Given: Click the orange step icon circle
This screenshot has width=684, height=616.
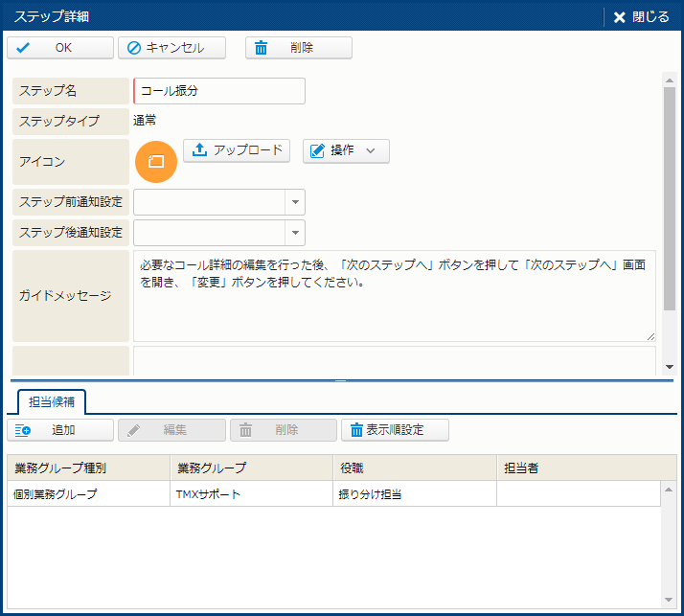Looking at the screenshot, I should point(157,162).
